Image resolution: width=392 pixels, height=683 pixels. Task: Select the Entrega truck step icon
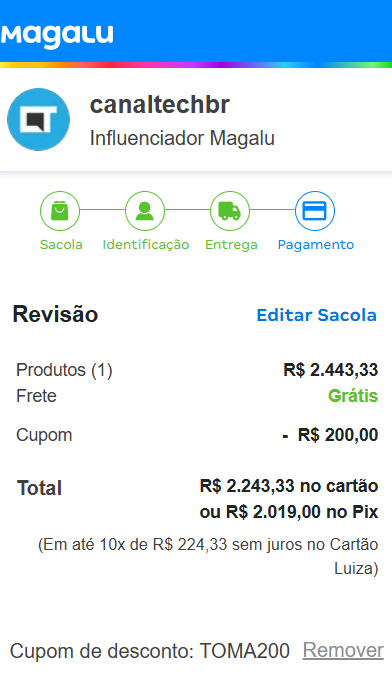click(x=230, y=211)
